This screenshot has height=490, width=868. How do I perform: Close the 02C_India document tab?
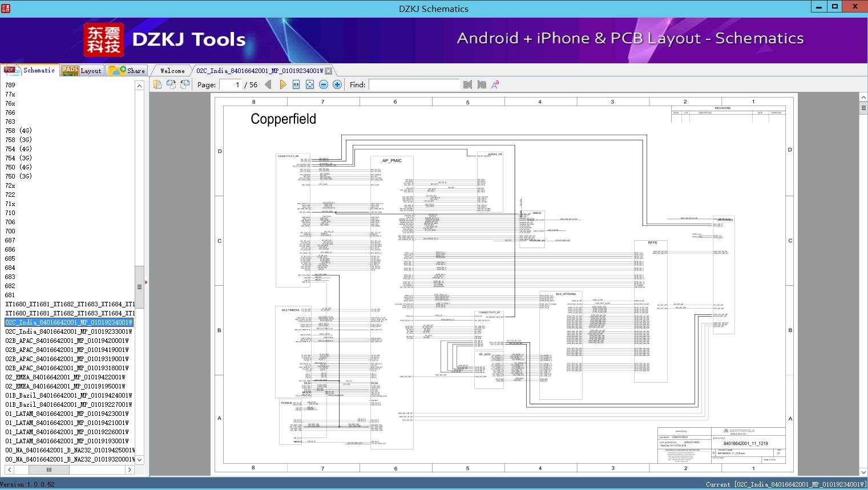(x=328, y=71)
